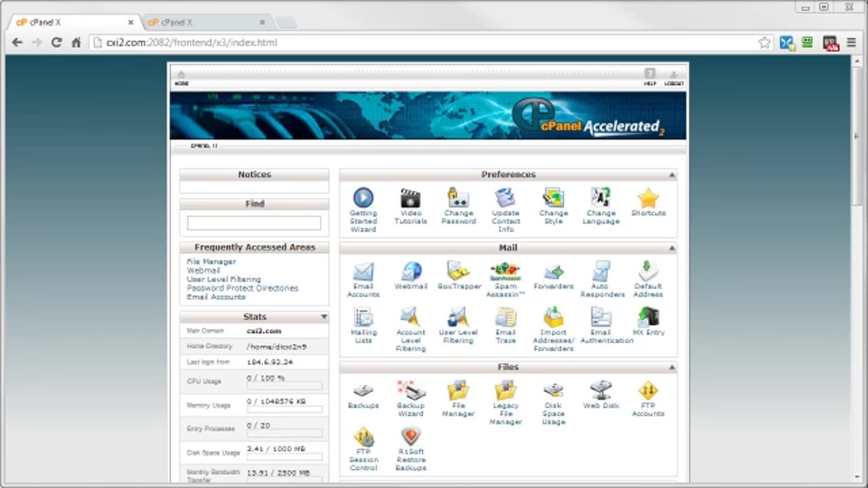The height and width of the screenshot is (488, 868).
Task: Open a new browser tab
Action: (286, 22)
